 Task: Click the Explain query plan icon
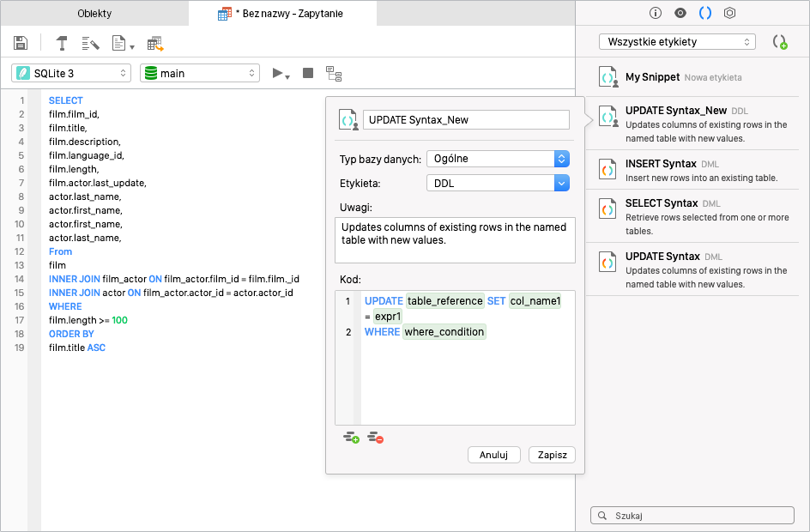click(334, 74)
